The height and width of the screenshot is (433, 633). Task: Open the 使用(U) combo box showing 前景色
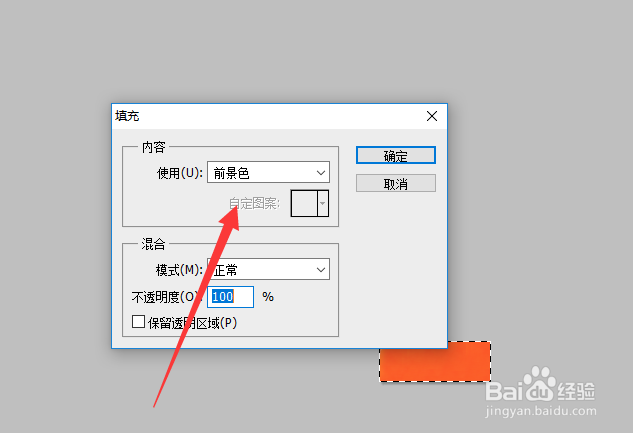pyautogui.click(x=268, y=172)
